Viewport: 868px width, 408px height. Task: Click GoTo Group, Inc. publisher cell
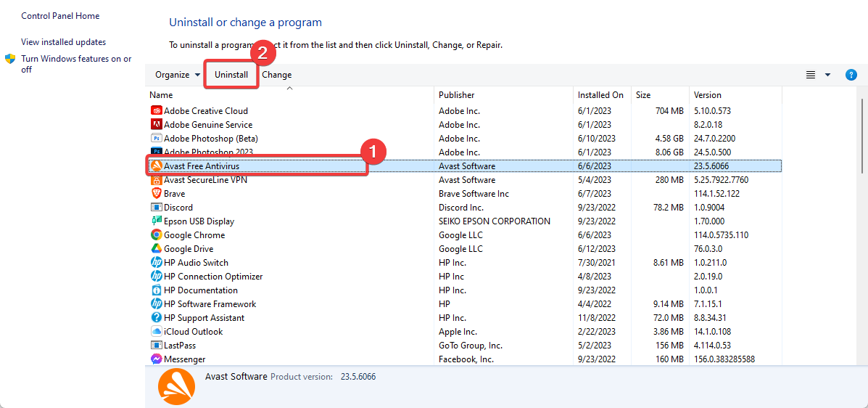click(471, 346)
